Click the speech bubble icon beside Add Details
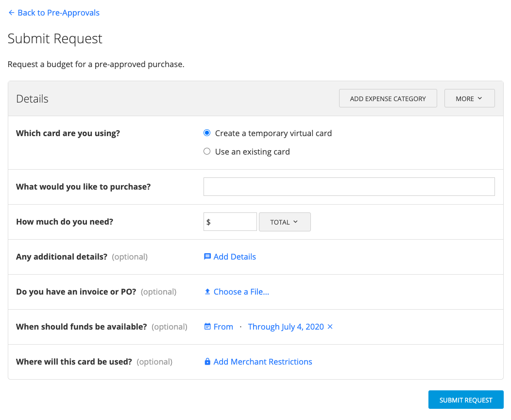The height and width of the screenshot is (420, 511). click(208, 256)
